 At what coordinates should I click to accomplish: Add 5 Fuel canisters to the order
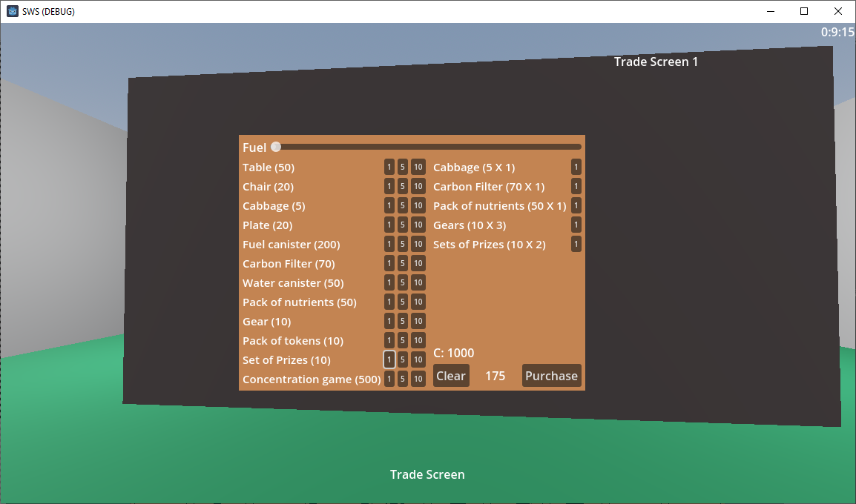tap(402, 245)
